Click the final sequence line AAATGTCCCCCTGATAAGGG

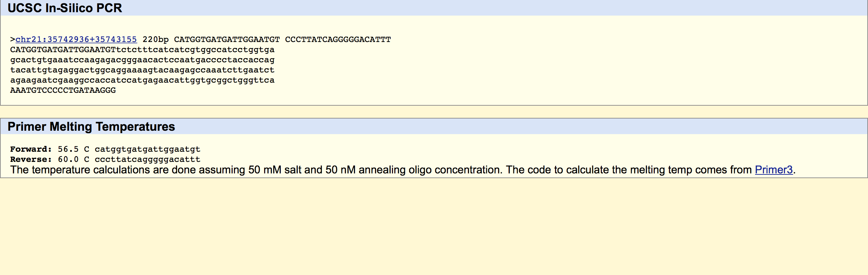[x=63, y=90]
